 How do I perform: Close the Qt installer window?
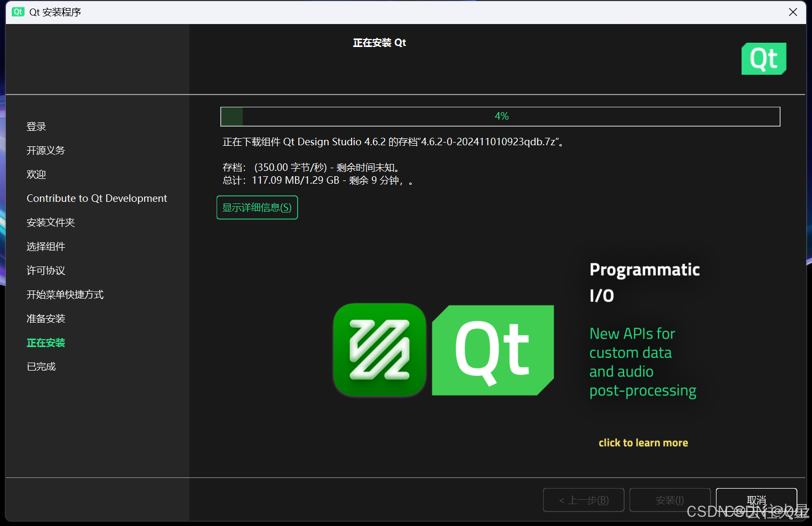[x=793, y=12]
